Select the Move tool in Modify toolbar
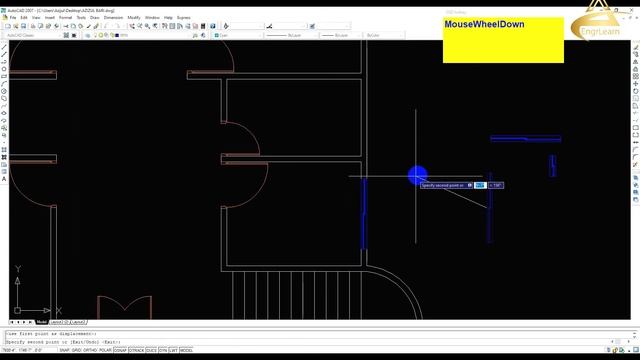Screen dimensions: 640x360 [636, 84]
